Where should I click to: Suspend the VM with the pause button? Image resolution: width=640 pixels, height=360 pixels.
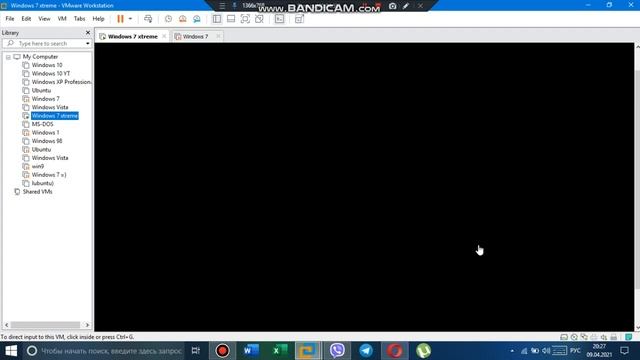pyautogui.click(x=120, y=19)
